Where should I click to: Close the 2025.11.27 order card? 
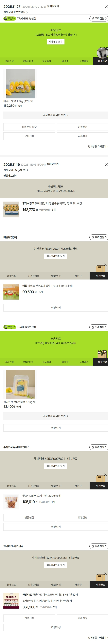[106, 7]
